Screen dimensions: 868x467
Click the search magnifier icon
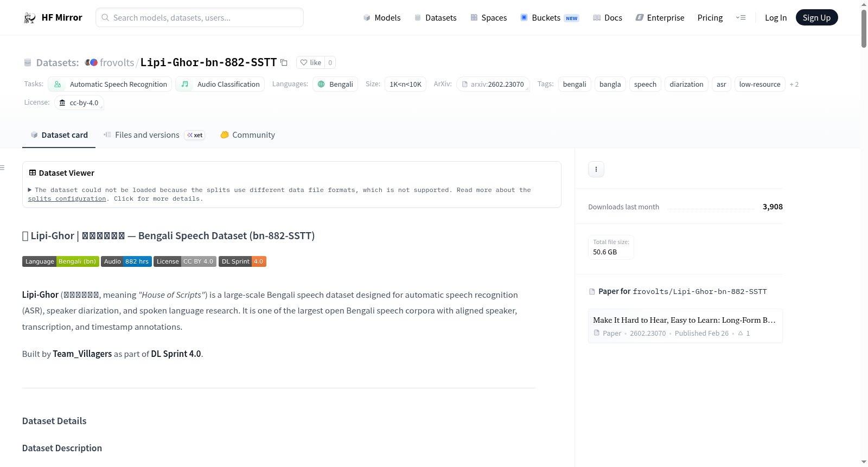[x=105, y=17]
